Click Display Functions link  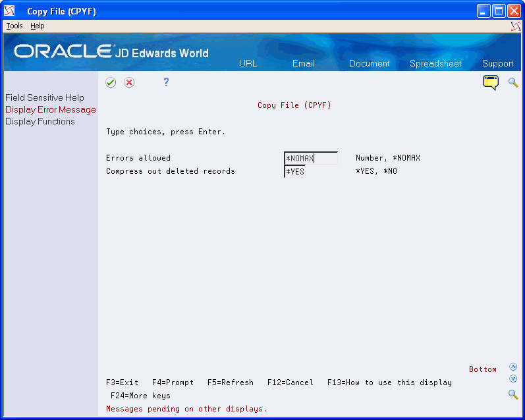point(40,122)
